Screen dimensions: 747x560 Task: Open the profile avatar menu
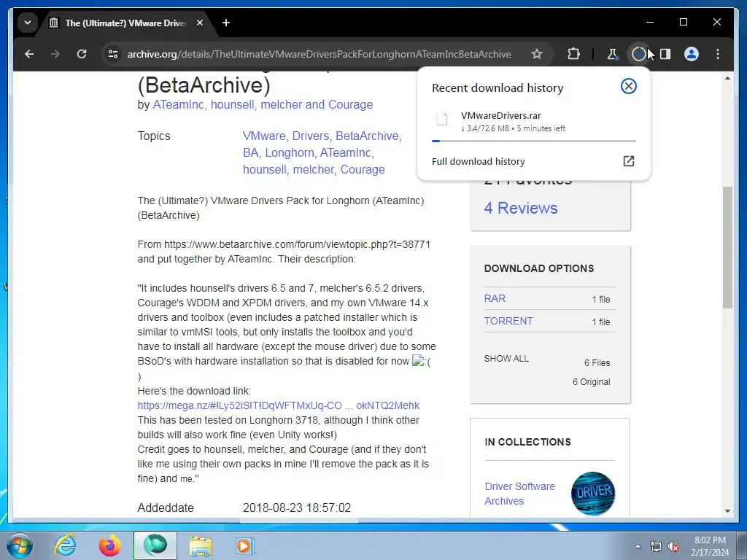[x=692, y=54]
